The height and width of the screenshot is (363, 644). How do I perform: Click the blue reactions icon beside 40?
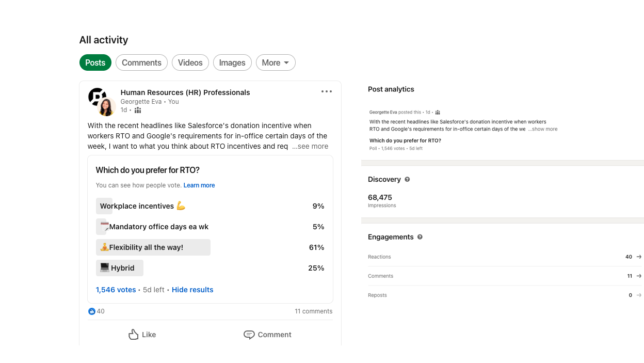pyautogui.click(x=92, y=311)
